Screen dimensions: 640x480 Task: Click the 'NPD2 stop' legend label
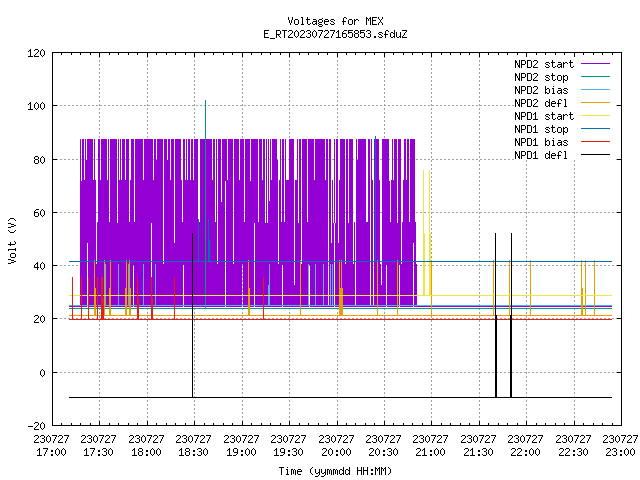click(541, 77)
